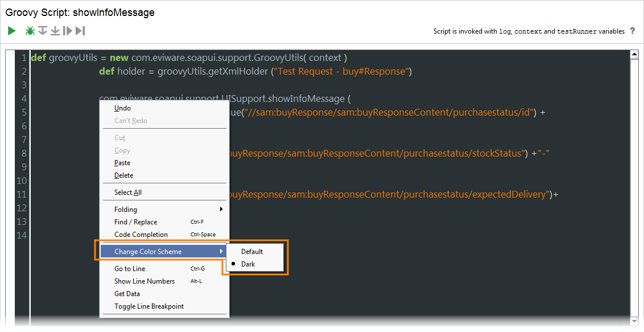Screen dimensions: 644x332
Task: Expand the Folding submenu
Action: 126,209
